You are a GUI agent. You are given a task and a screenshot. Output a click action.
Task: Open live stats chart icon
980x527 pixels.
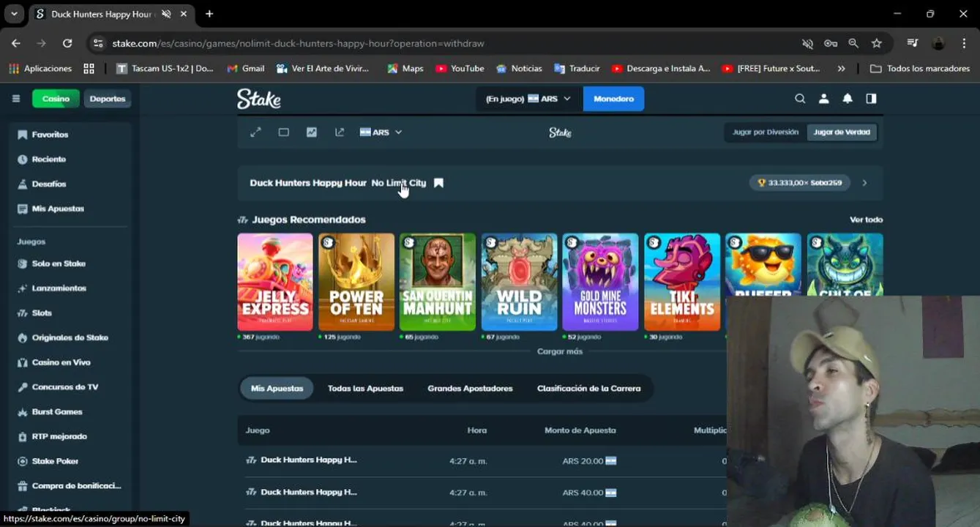click(312, 132)
